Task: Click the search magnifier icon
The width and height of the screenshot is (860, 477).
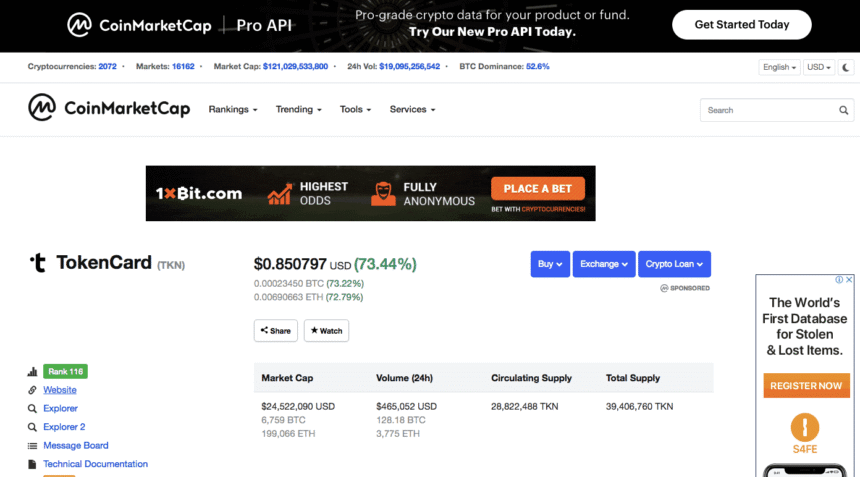Action: (844, 110)
